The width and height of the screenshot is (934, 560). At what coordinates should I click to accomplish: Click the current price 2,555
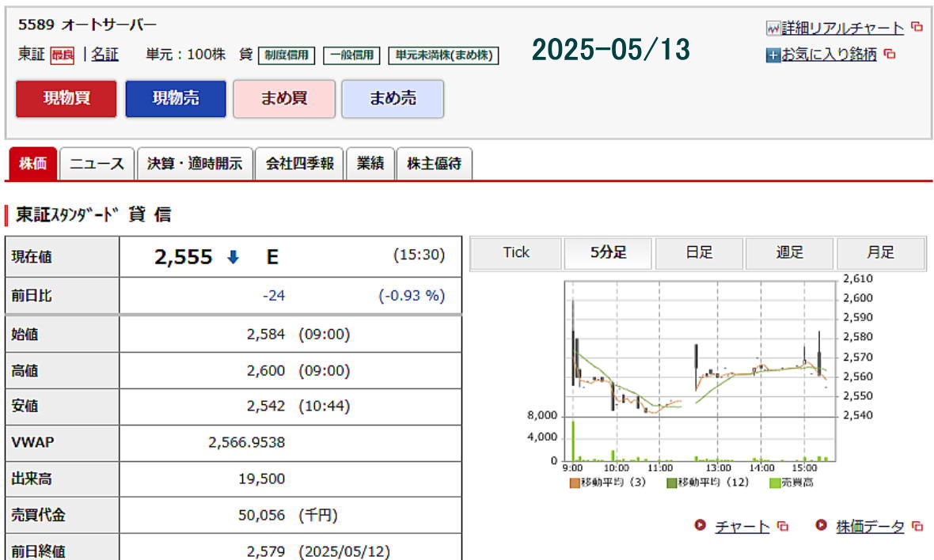(184, 257)
